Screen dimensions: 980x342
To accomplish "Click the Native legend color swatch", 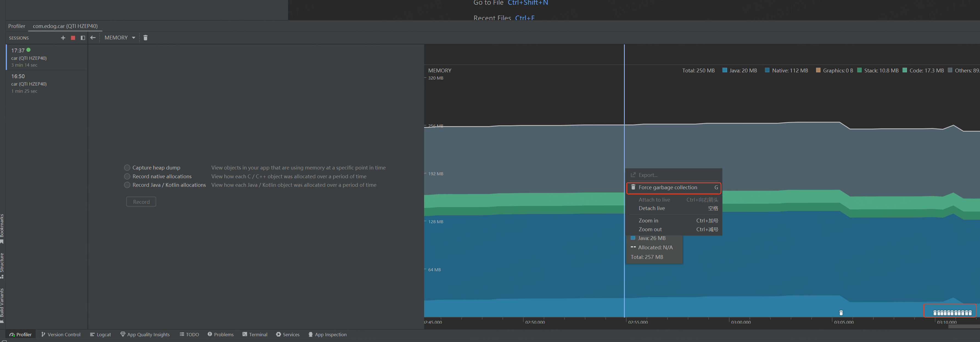I will click(x=767, y=70).
